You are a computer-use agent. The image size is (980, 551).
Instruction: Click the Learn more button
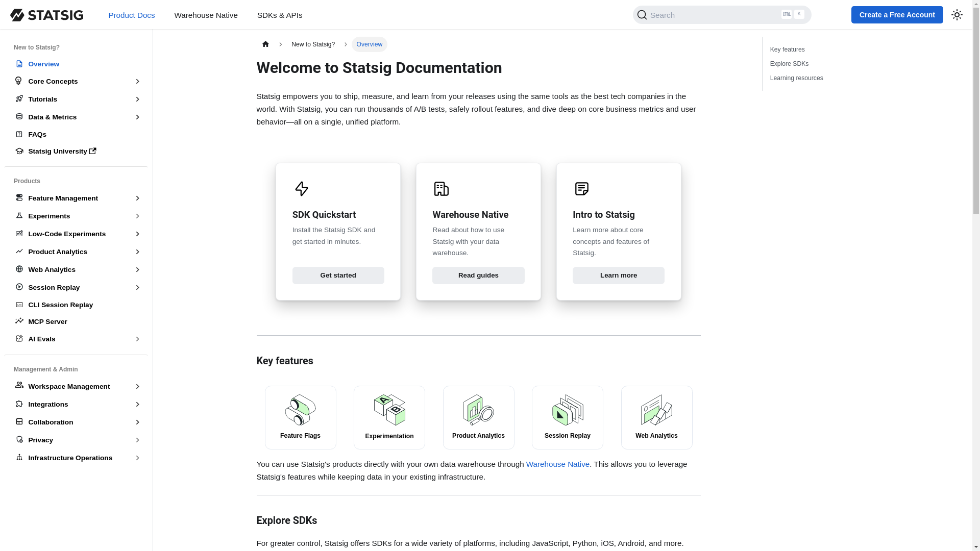tap(618, 275)
